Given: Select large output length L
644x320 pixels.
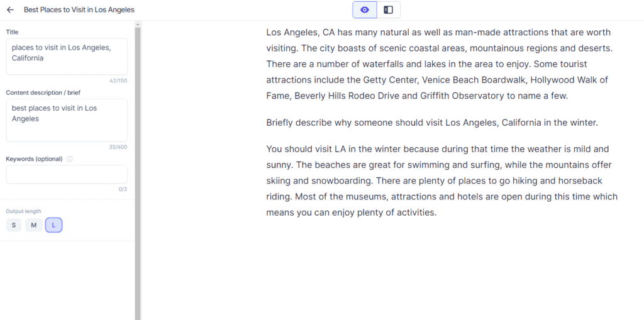Looking at the screenshot, I should point(53,225).
